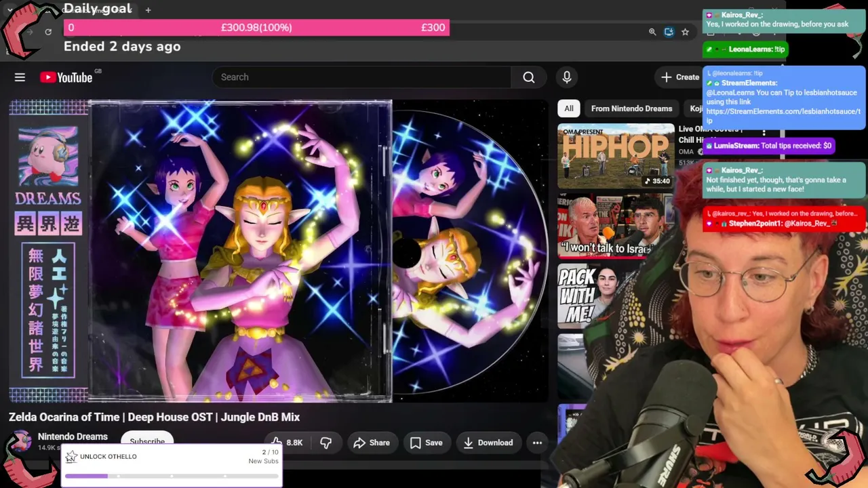Image resolution: width=868 pixels, height=488 pixels.
Task: Go to the YouTube home logo
Action: (x=66, y=77)
